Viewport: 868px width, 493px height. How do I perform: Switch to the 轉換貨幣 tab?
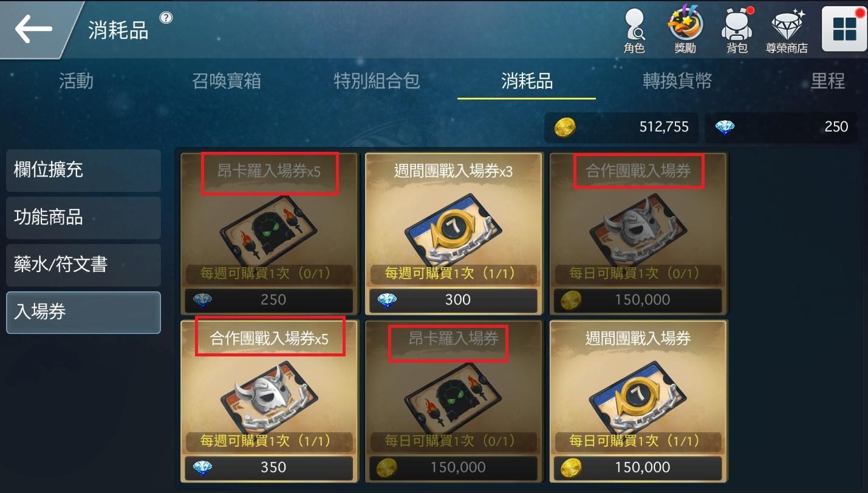(677, 81)
